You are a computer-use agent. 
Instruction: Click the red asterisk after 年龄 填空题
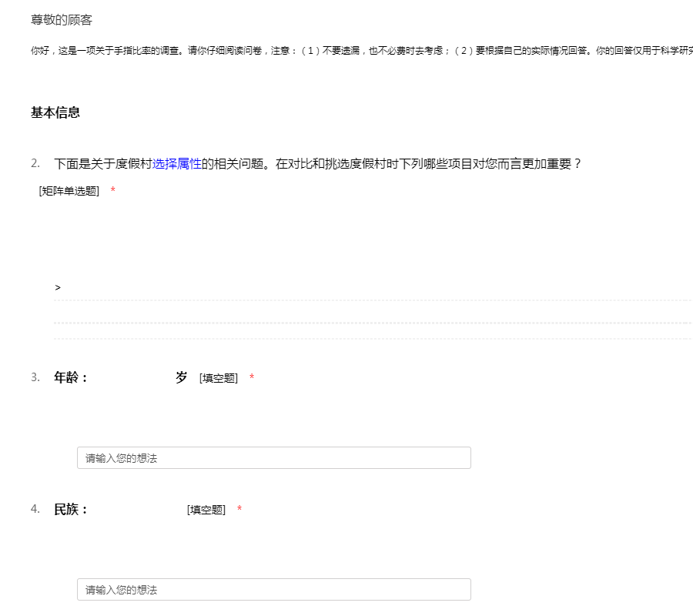252,378
